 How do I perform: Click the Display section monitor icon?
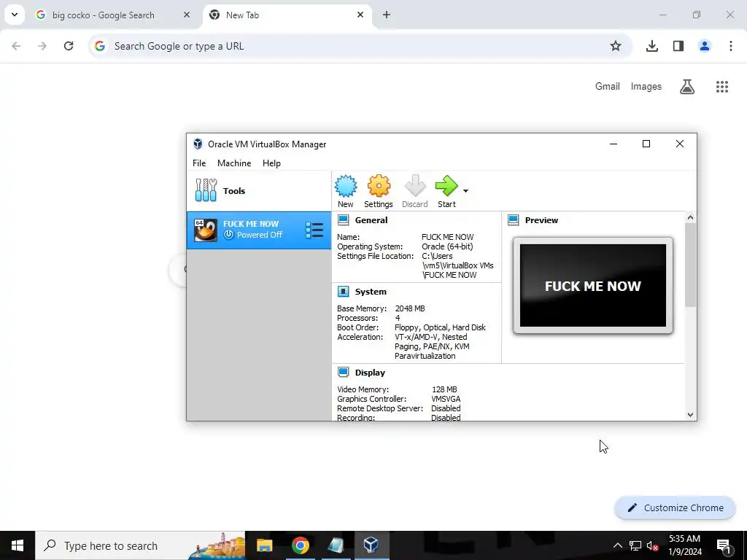pos(343,372)
